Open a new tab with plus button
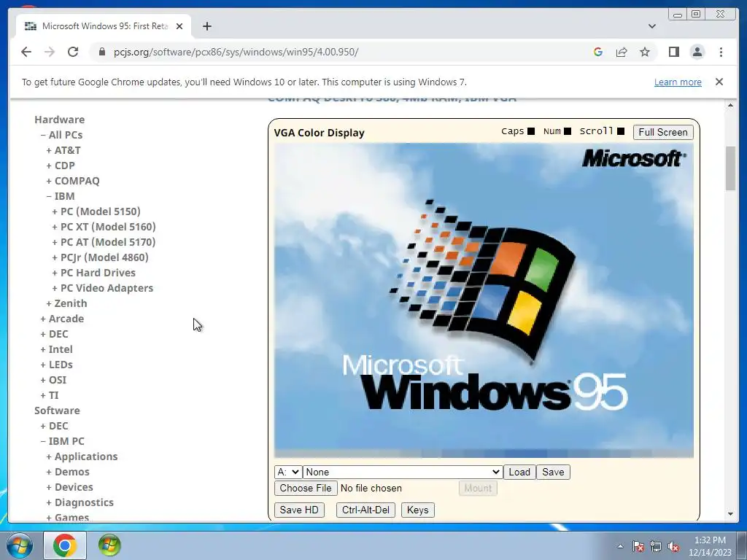This screenshot has width=747, height=560. (x=206, y=26)
